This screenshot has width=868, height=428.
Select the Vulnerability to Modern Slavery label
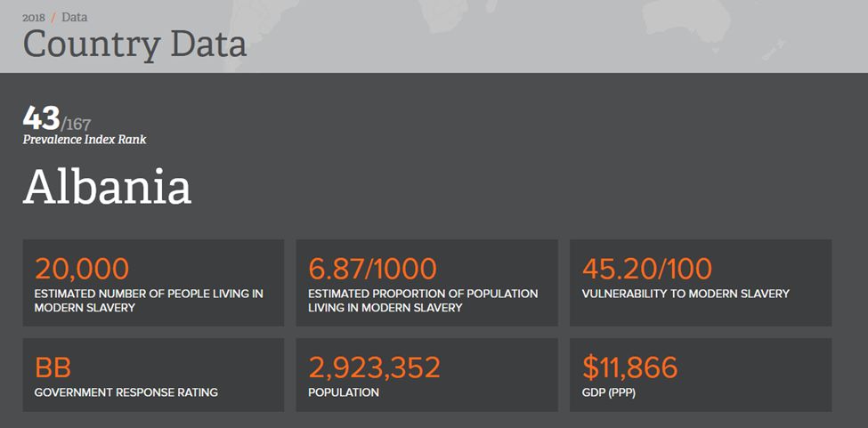point(685,294)
